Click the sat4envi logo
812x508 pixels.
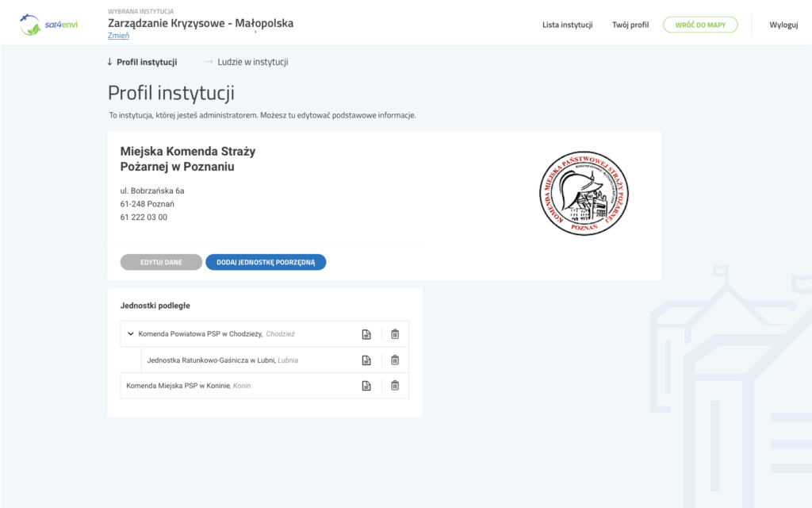coord(48,24)
